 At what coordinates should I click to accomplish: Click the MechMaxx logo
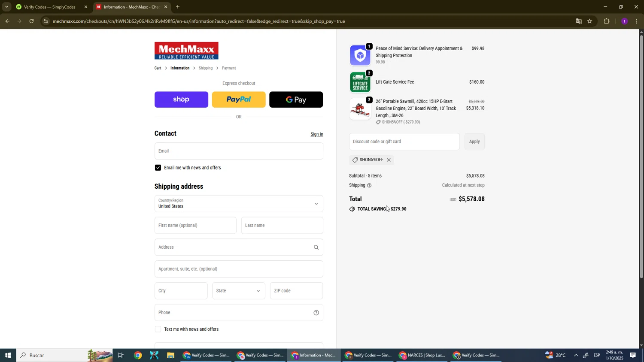click(x=186, y=51)
